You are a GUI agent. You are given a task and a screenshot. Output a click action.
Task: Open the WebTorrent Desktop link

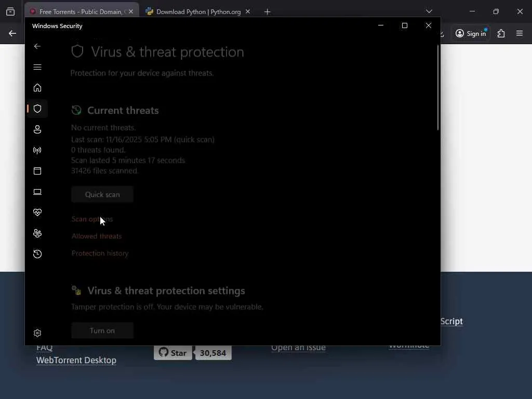tap(76, 360)
